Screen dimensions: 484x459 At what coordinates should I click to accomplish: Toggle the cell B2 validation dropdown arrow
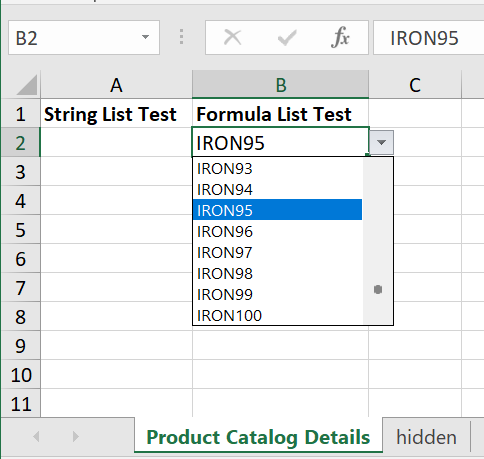click(381, 142)
